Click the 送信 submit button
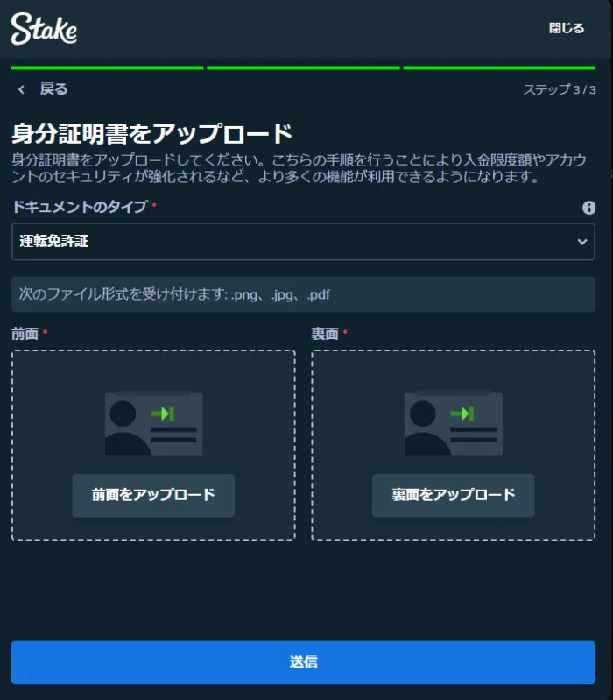The height and width of the screenshot is (700, 613). tap(303, 662)
